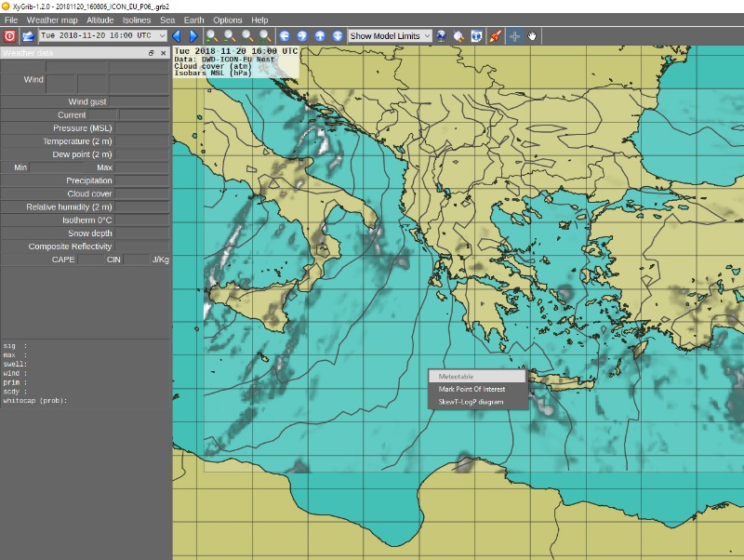Go to previous forecast time step

177,36
